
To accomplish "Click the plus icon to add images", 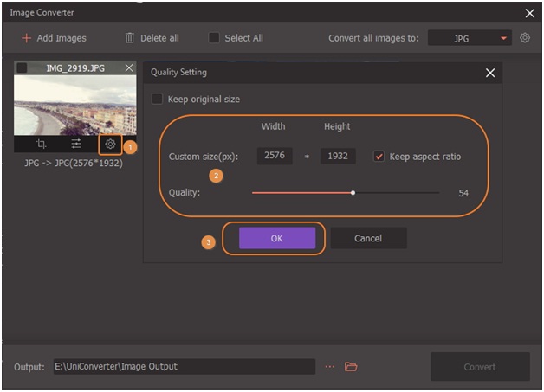I will (x=26, y=38).
